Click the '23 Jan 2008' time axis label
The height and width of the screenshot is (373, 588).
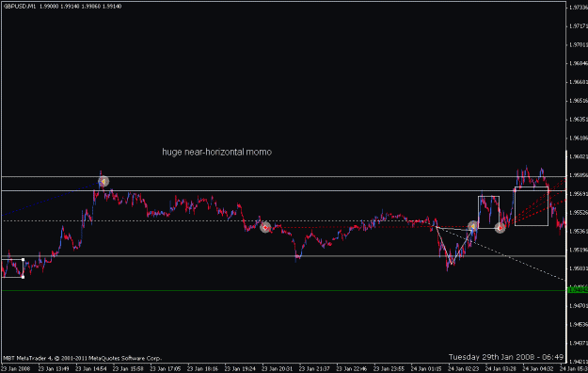point(16,369)
